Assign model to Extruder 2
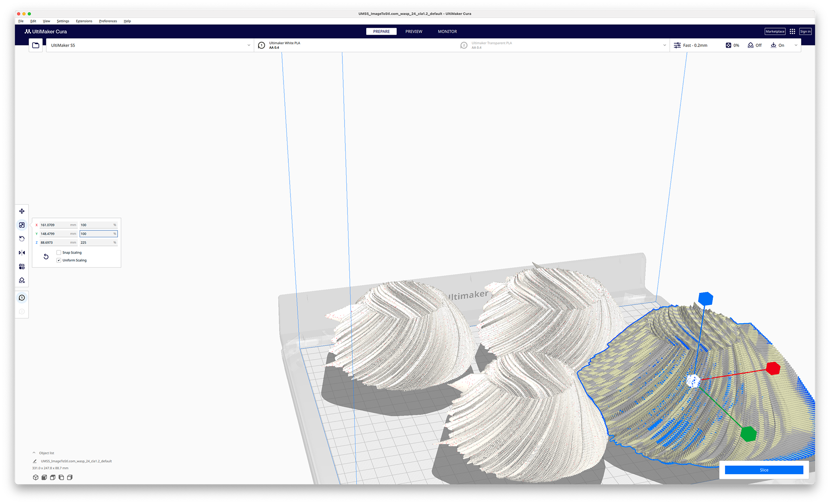 (22, 312)
